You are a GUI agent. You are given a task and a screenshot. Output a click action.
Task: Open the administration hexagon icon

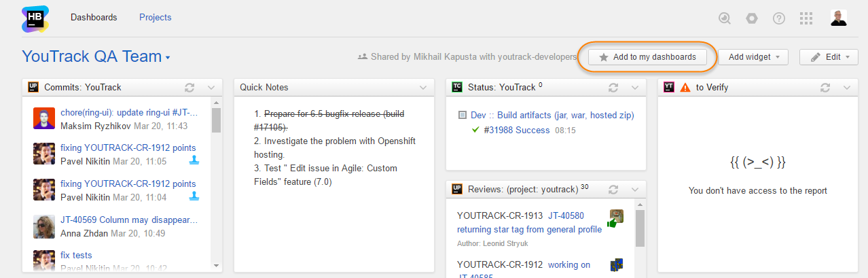pyautogui.click(x=752, y=18)
